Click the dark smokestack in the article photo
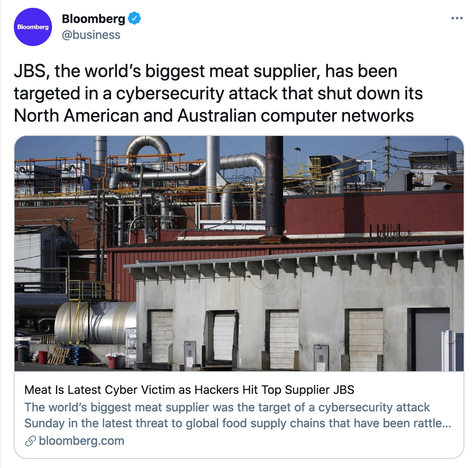The image size is (476, 468). [x=274, y=186]
